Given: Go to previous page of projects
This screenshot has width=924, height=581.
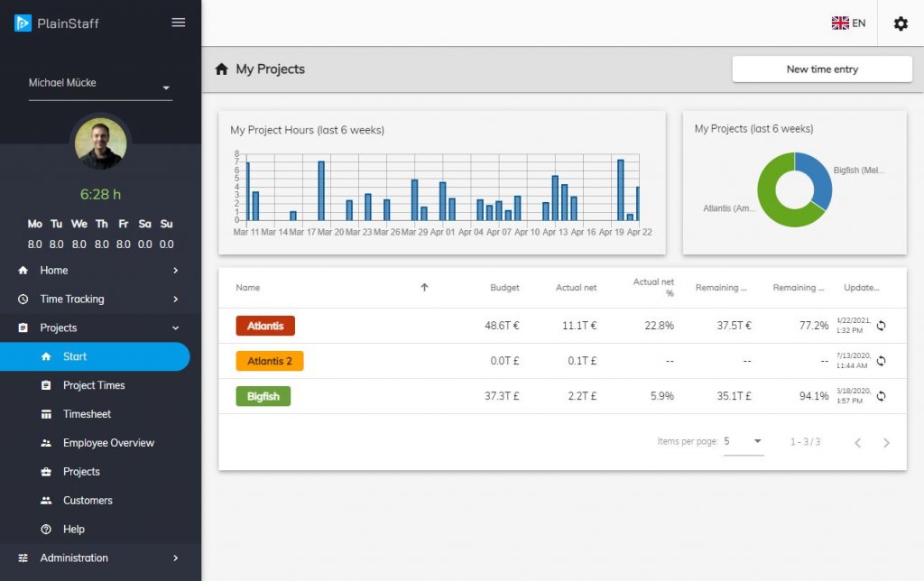Looking at the screenshot, I should pyautogui.click(x=858, y=443).
